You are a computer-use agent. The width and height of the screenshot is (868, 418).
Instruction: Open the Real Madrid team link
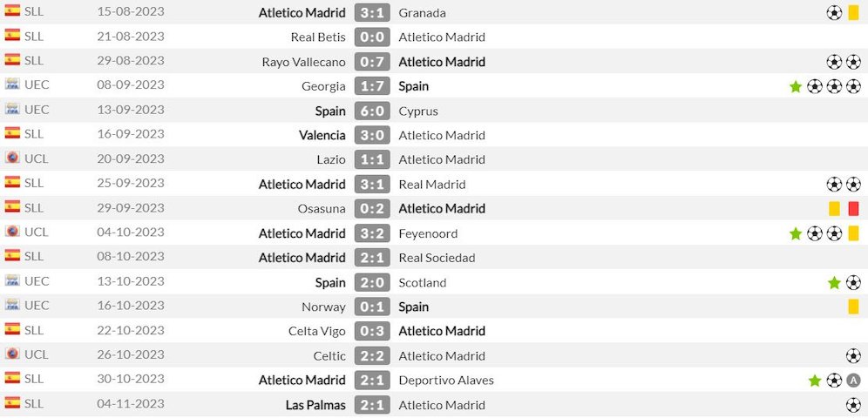(431, 185)
